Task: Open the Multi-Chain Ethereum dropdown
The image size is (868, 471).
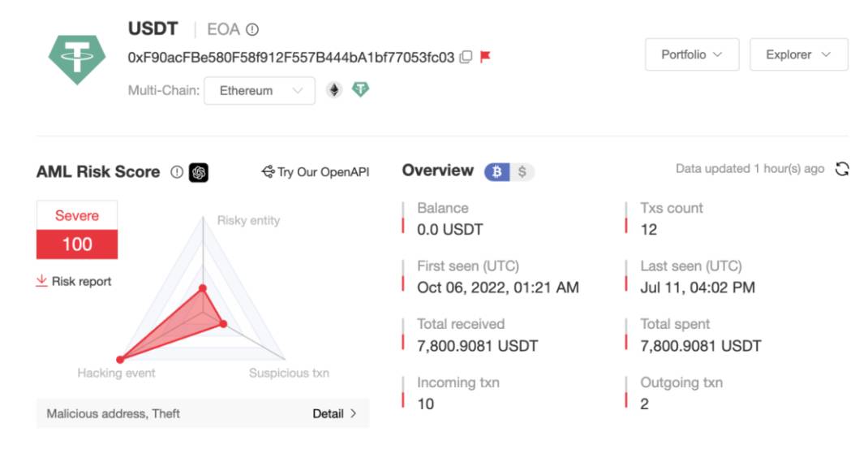Action: (x=260, y=90)
